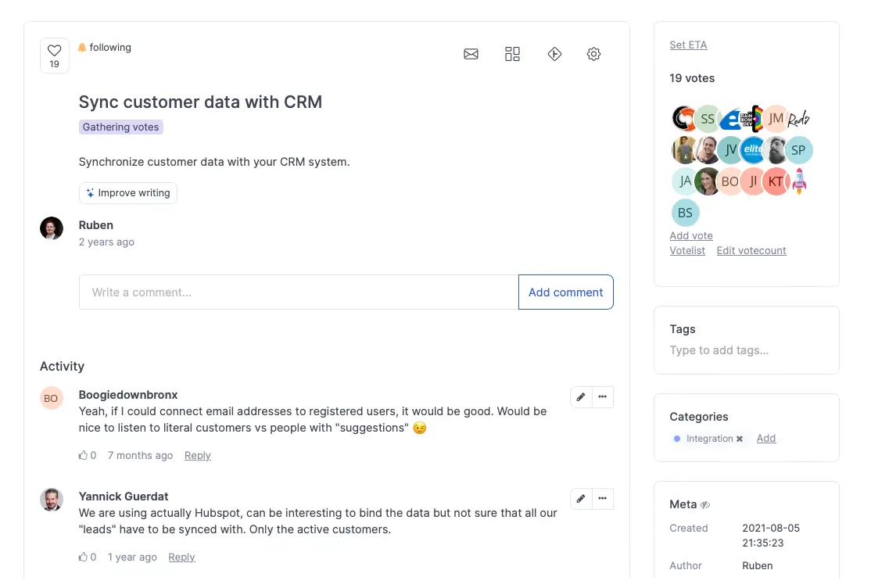This screenshot has width=871, height=588.
Task: Open the post settings gear
Action: [593, 54]
